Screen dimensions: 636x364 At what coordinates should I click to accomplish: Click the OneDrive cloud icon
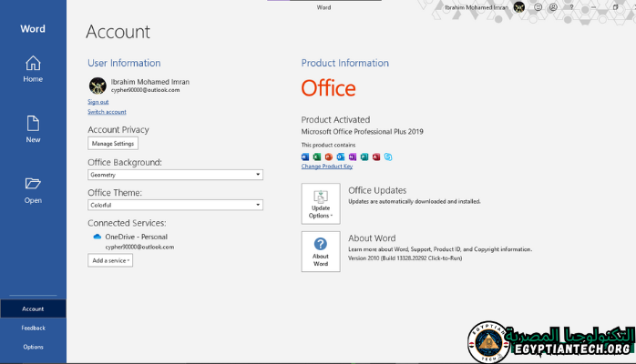97,237
